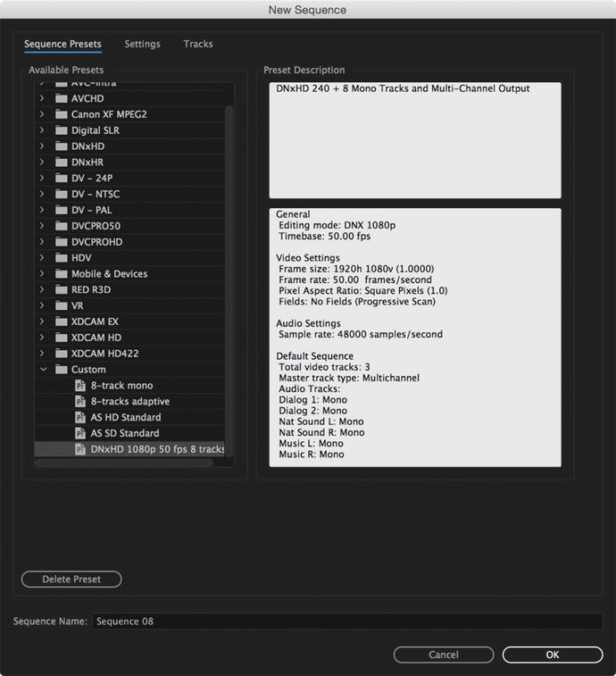Click the HDV folder icon

(62, 258)
